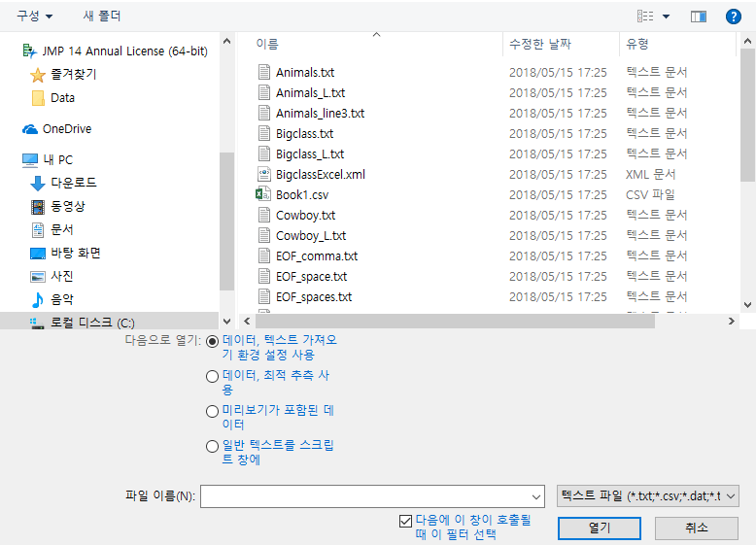
Task: Click the EOF_comma.txt file icon
Action: 263,255
